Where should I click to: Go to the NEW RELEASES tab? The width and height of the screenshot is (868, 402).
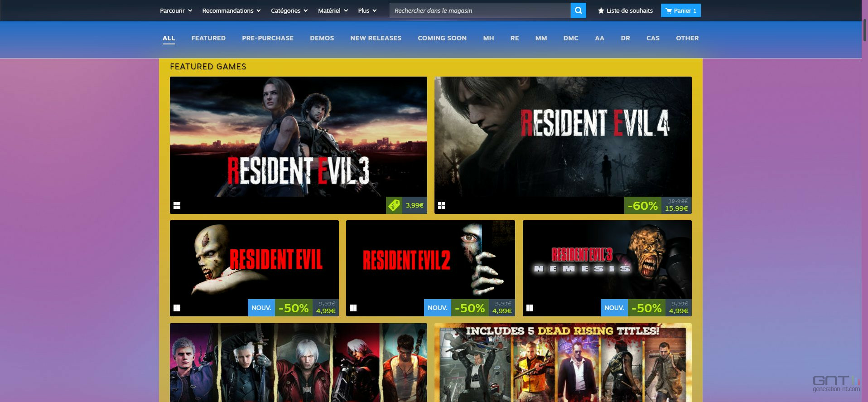[x=376, y=38]
